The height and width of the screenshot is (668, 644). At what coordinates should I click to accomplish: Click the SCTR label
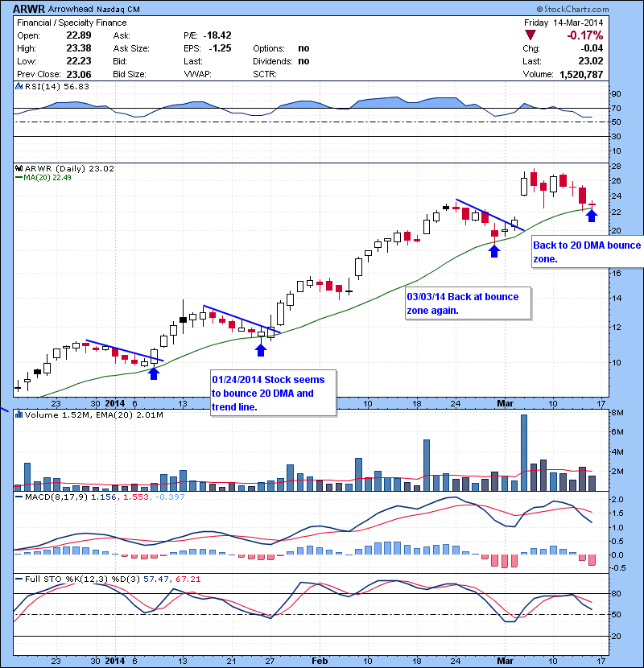(x=265, y=74)
